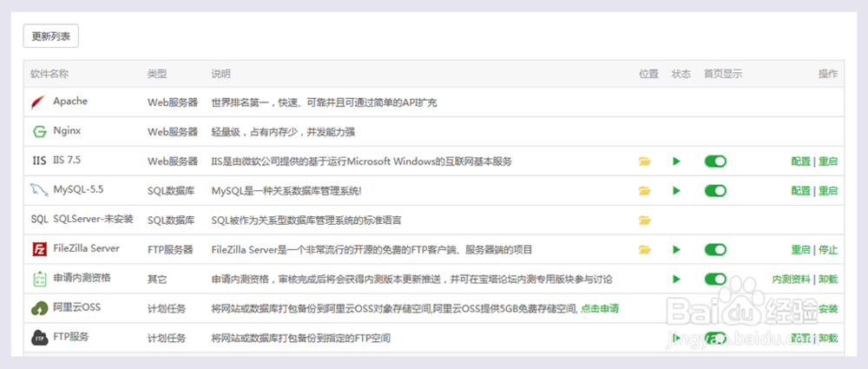This screenshot has height=369, width=868.
Task: Click the green play status of FileZilla Server
Action: (676, 249)
